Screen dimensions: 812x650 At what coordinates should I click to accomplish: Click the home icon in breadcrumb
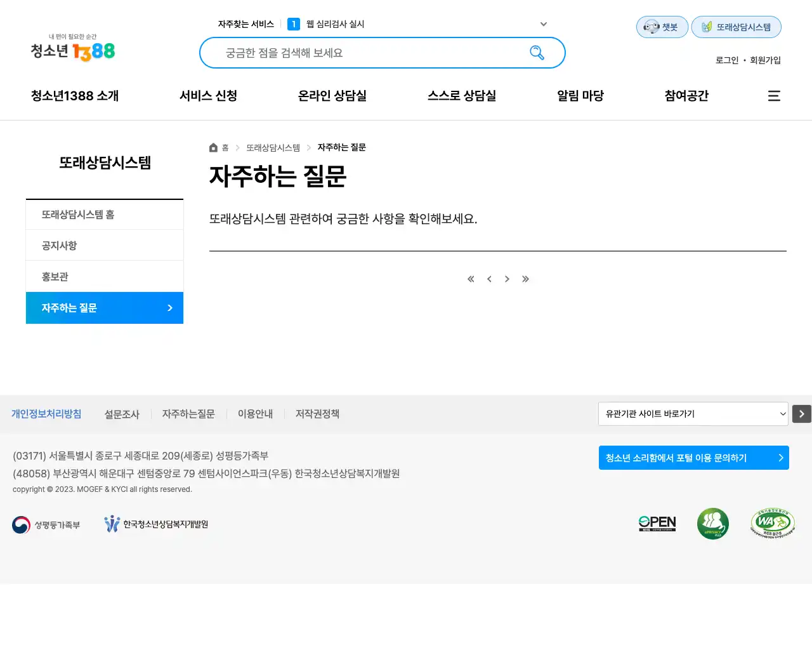point(214,148)
